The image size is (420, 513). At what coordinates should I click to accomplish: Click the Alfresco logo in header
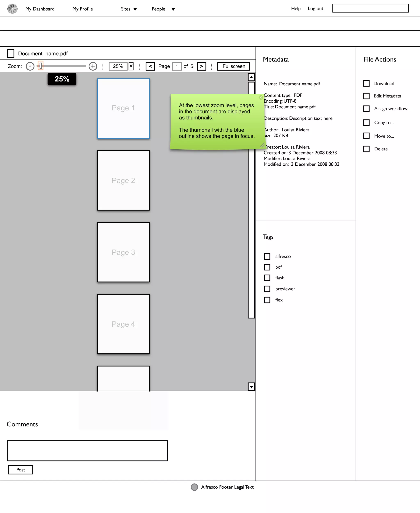point(12,9)
